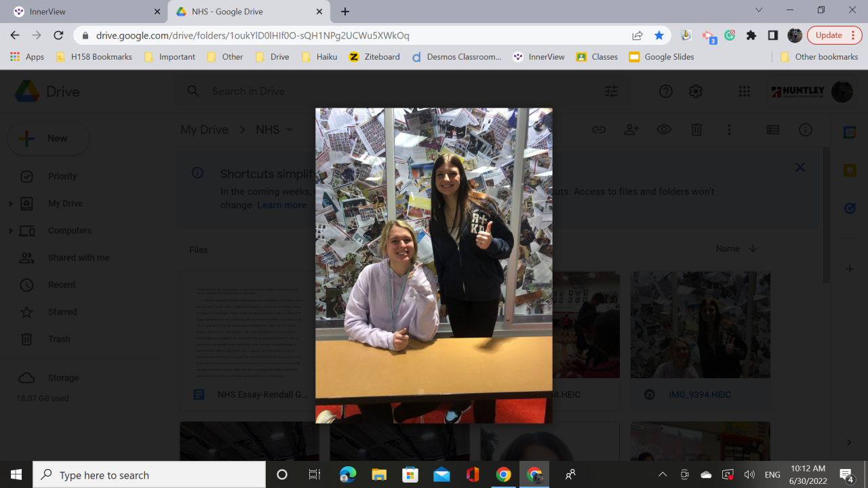
Task: Open File Explorer from taskbar
Action: [x=379, y=475]
